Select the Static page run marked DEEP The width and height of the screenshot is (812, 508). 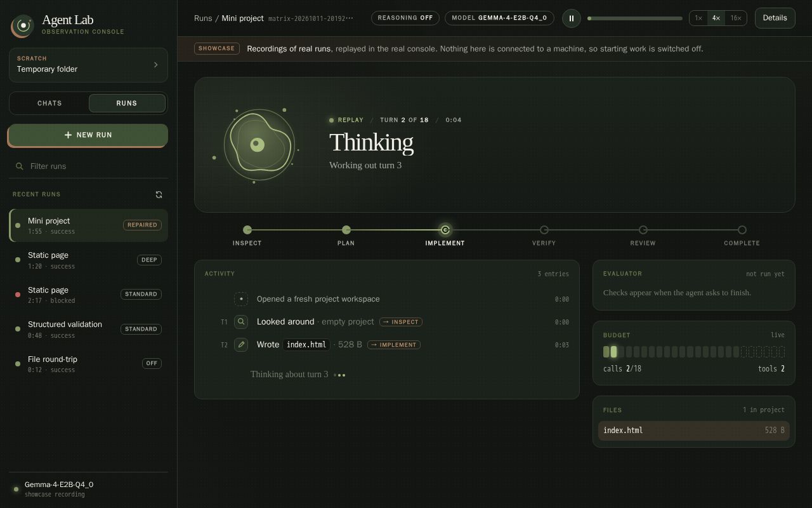pyautogui.click(x=88, y=260)
